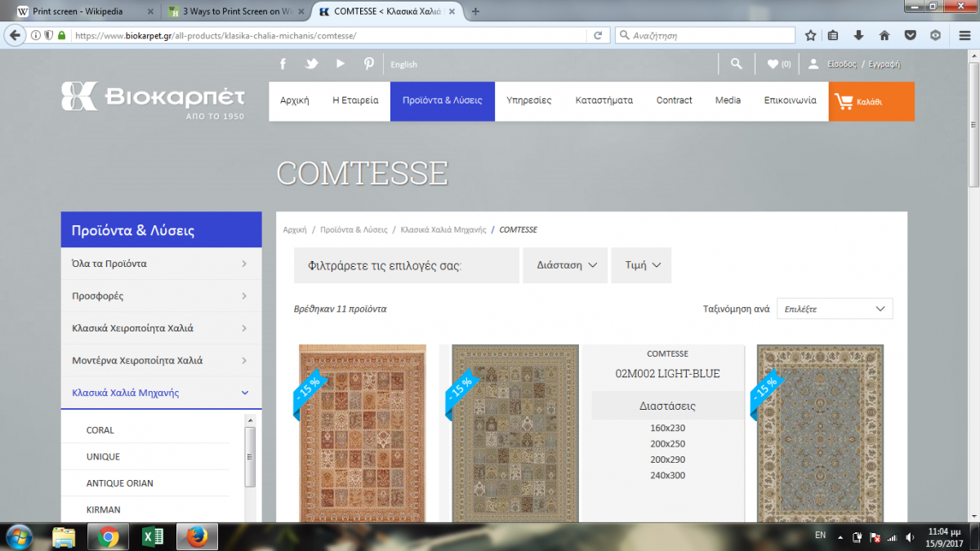Launch Chrome from the taskbar
980x551 pixels.
[109, 537]
